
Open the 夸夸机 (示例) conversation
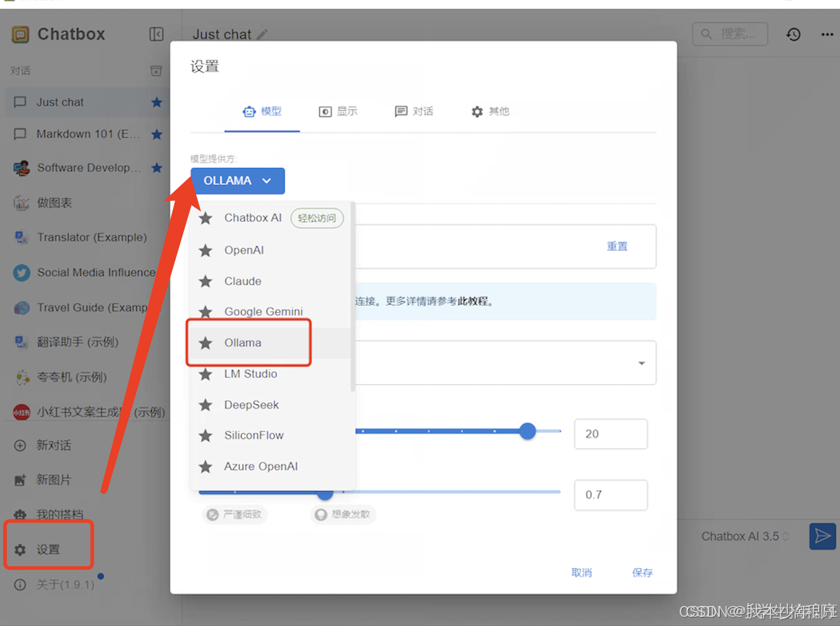[88, 377]
